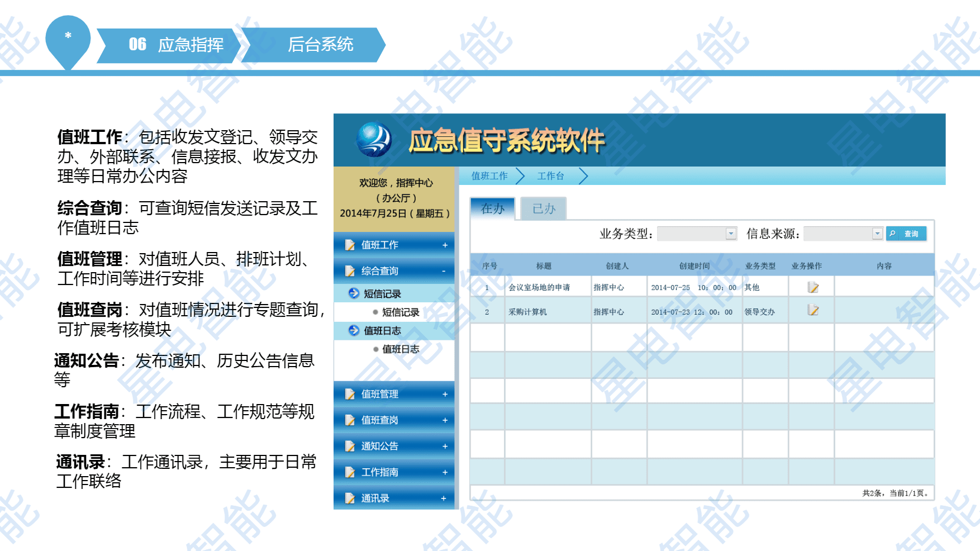Click 值班工作 in the breadcrumb
The image size is (980, 551).
(489, 176)
